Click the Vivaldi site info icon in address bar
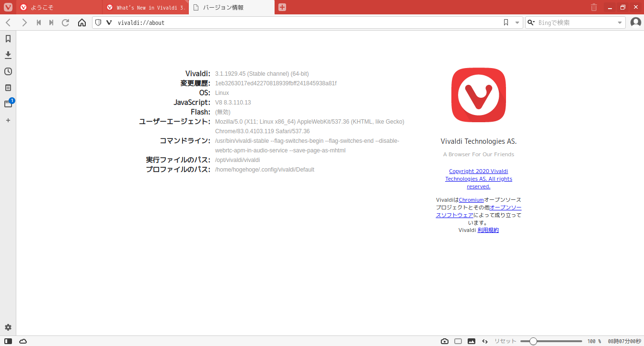Image resolution: width=644 pixels, height=346 pixels. tap(109, 23)
